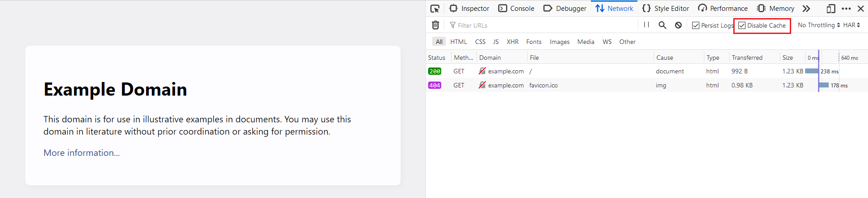Expand more tools chevron
The image size is (868, 198).
point(806,9)
